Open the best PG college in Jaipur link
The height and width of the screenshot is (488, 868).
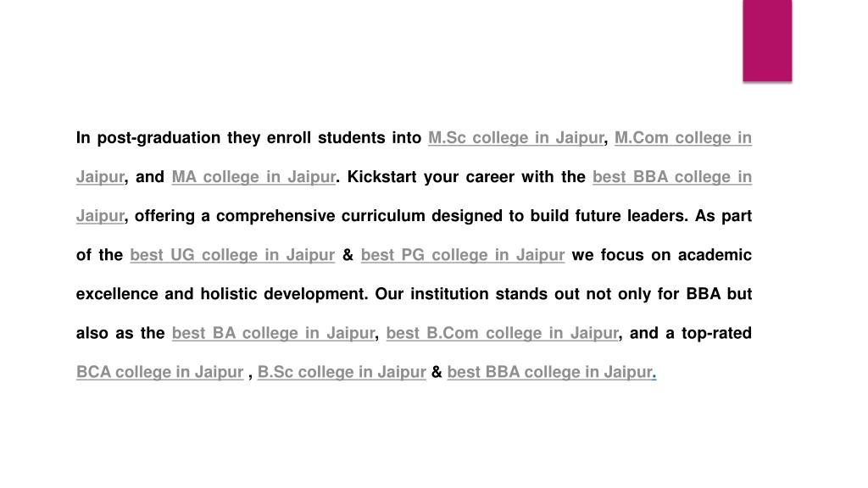point(463,255)
